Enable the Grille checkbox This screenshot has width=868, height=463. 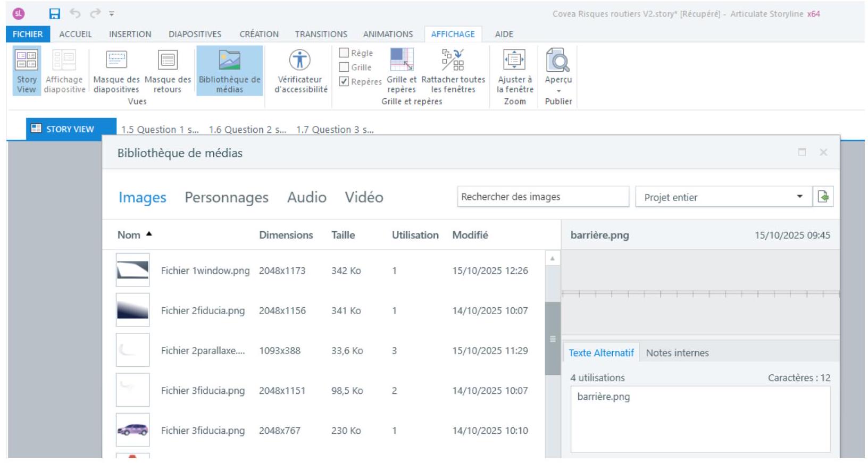tap(344, 67)
